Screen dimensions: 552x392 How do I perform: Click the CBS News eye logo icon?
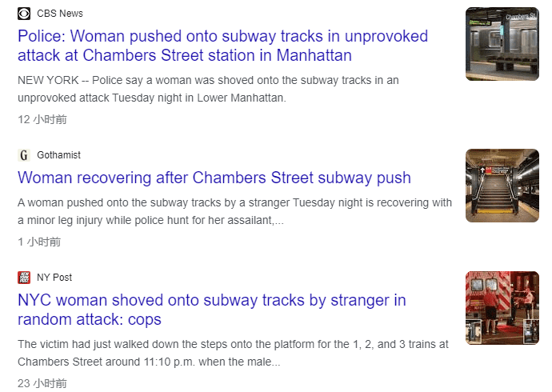click(24, 14)
